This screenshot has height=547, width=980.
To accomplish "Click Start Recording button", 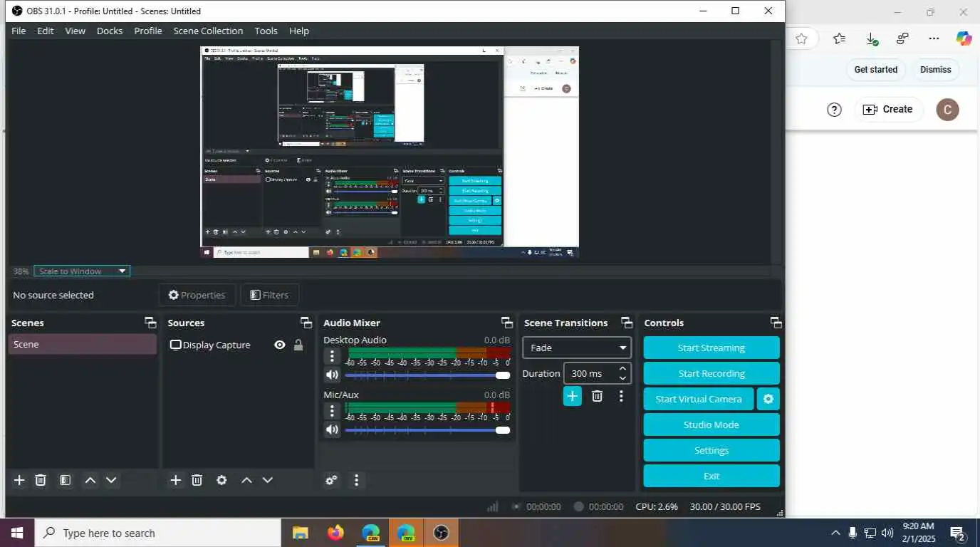I will click(x=711, y=373).
